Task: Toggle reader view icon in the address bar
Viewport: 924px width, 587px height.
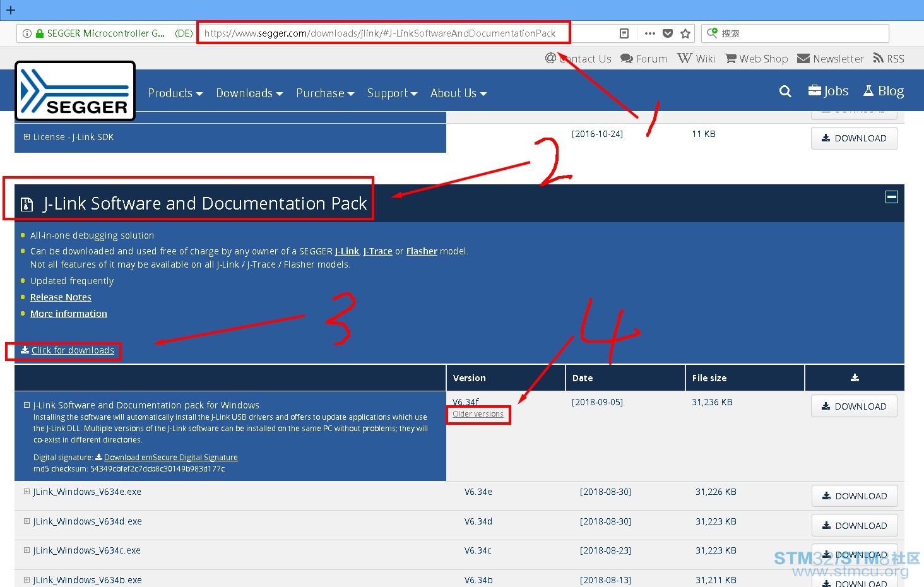Action: point(624,33)
